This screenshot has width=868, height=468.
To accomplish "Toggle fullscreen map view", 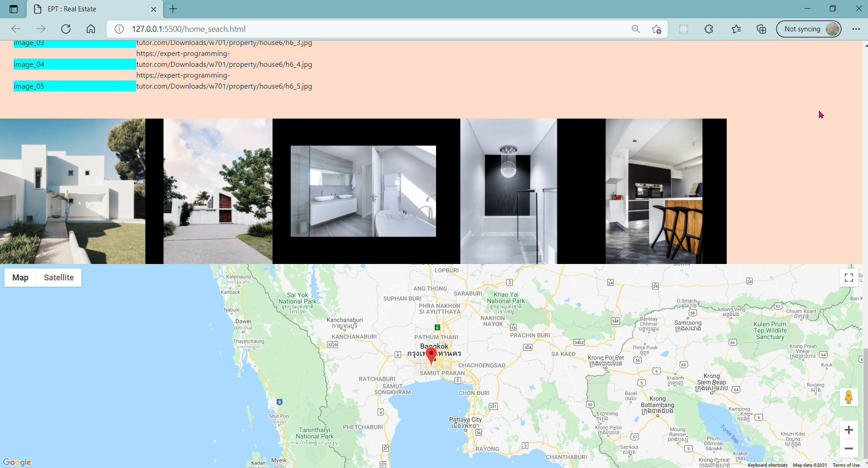I will tap(849, 278).
